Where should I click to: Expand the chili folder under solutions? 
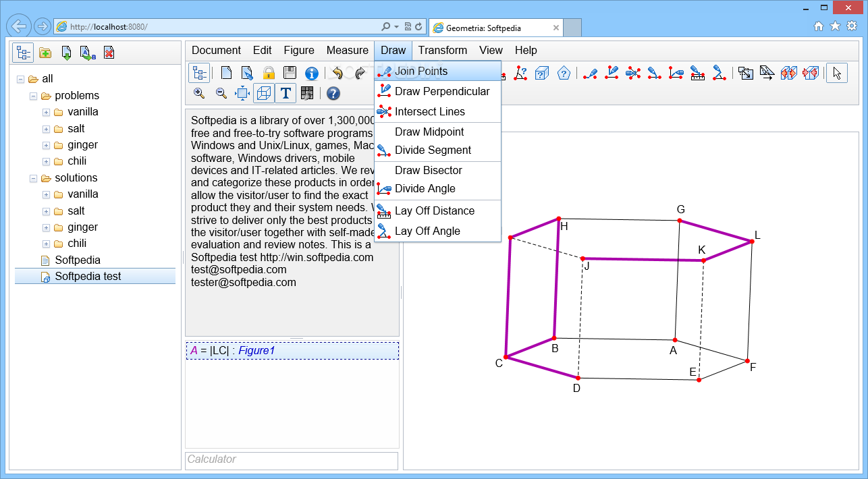point(46,244)
